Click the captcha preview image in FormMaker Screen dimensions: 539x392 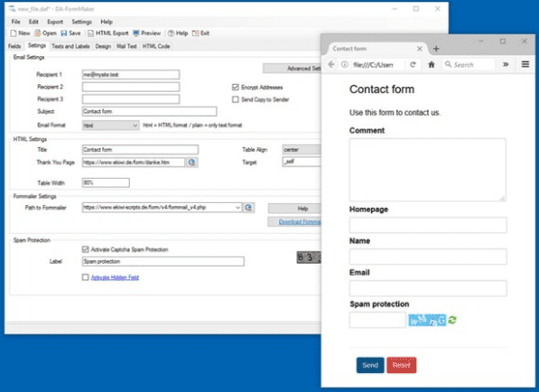pyautogui.click(x=309, y=257)
